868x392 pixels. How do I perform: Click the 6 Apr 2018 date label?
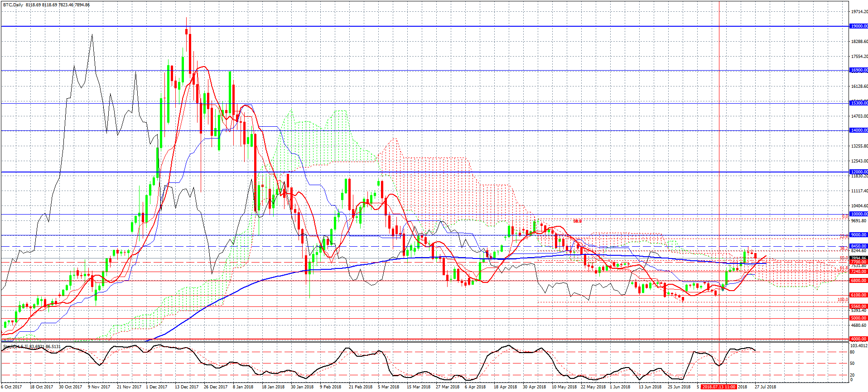click(x=475, y=387)
